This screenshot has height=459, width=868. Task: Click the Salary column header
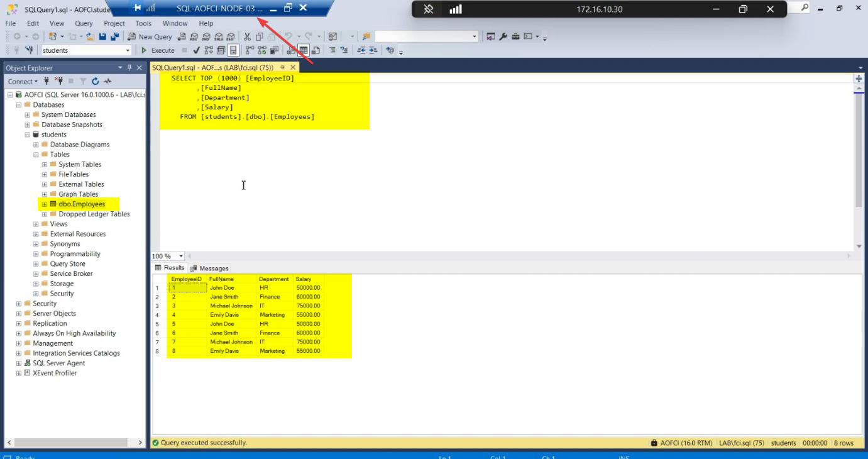(304, 279)
